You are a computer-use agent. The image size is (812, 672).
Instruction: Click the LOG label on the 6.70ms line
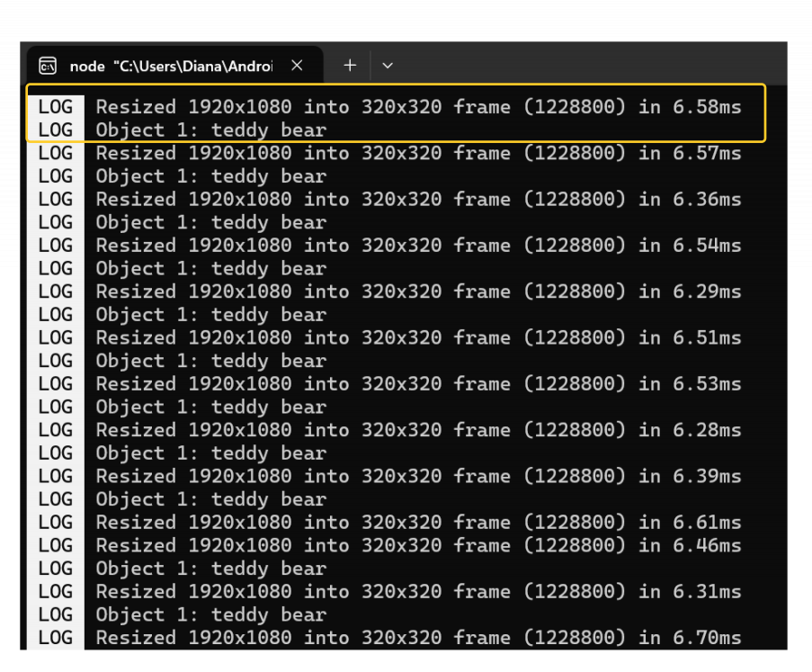55,638
